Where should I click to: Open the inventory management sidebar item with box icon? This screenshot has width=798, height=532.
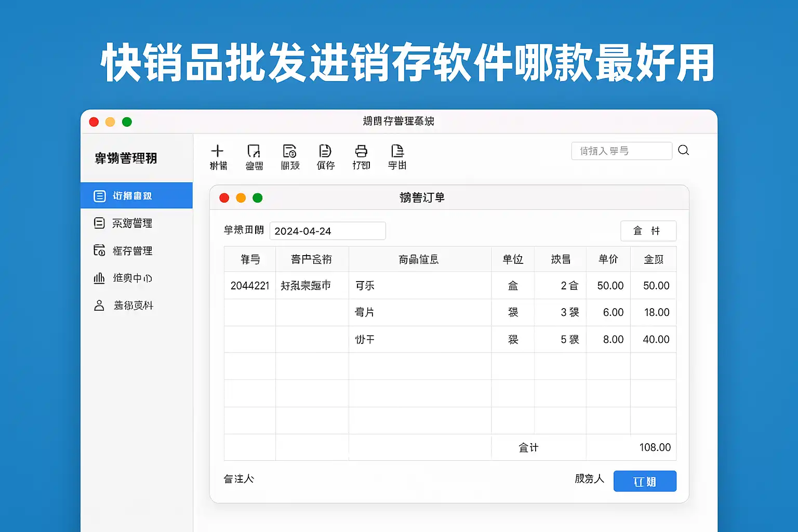coord(123,251)
